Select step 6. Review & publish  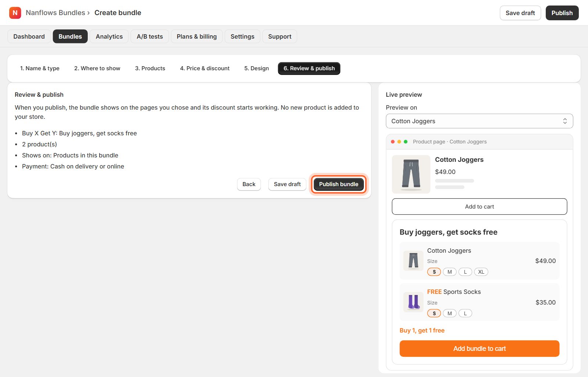click(309, 68)
